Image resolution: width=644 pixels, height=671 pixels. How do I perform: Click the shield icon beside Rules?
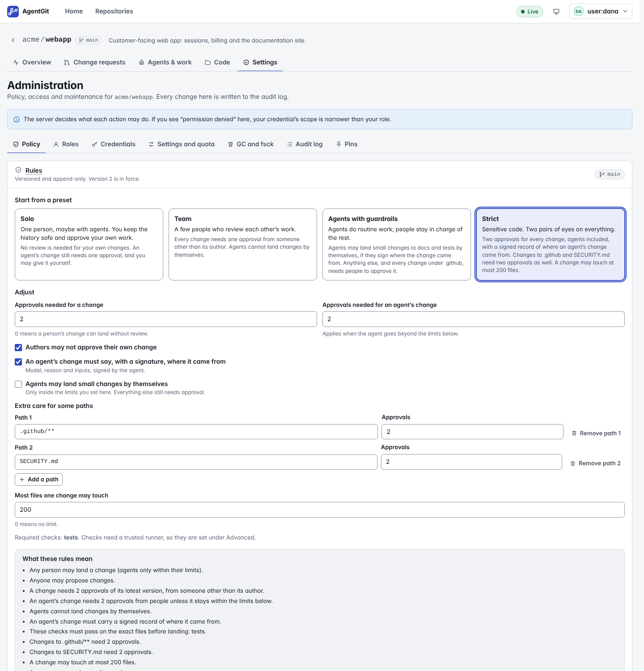pos(18,170)
